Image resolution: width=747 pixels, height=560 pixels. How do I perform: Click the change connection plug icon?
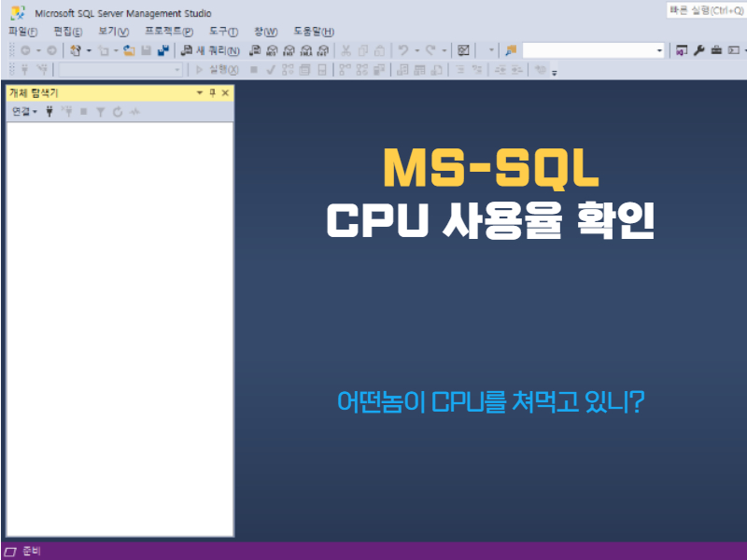pyautogui.click(x=42, y=70)
